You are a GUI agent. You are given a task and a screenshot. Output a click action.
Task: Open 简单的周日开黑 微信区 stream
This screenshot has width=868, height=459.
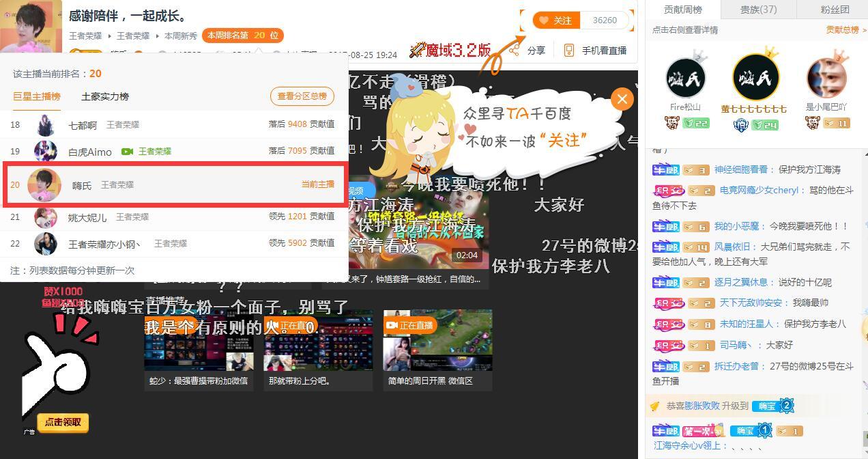pos(437,350)
